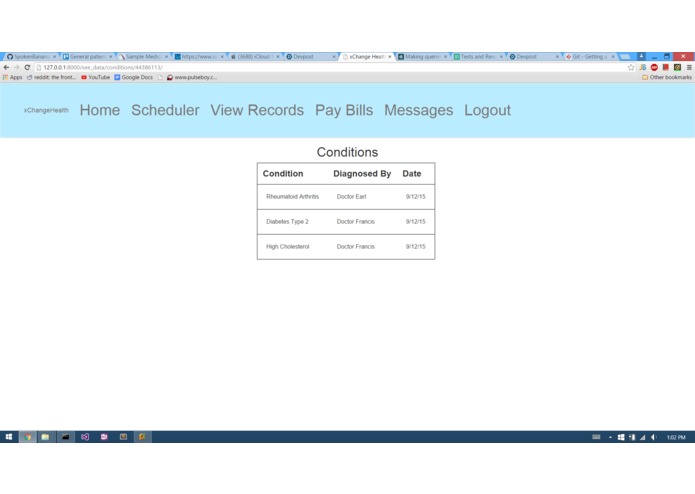
Task: Click the green square extension icon
Action: click(x=677, y=67)
